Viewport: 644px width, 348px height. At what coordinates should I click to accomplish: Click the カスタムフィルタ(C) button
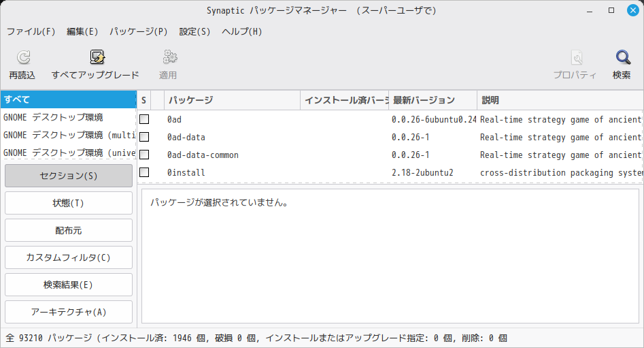pos(69,257)
